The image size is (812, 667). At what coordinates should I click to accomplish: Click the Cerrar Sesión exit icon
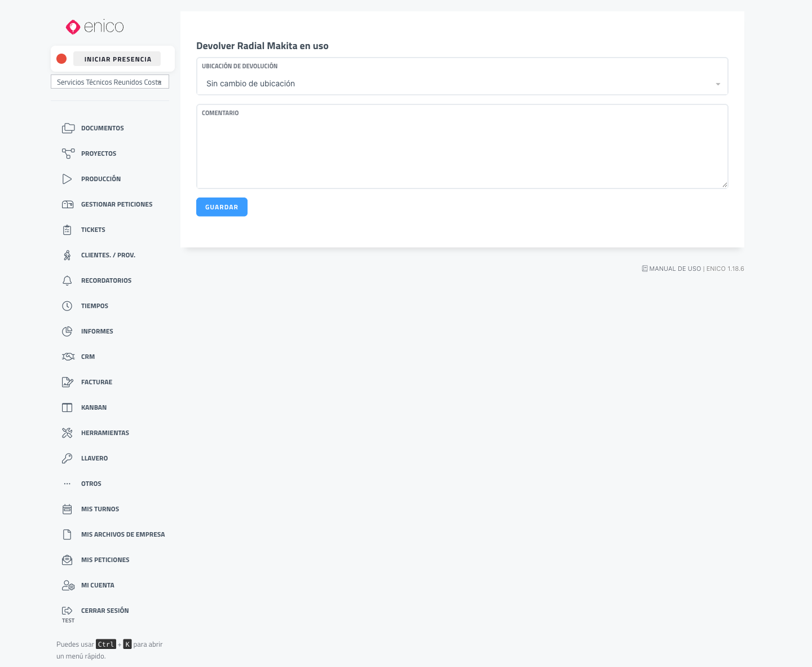tap(67, 611)
